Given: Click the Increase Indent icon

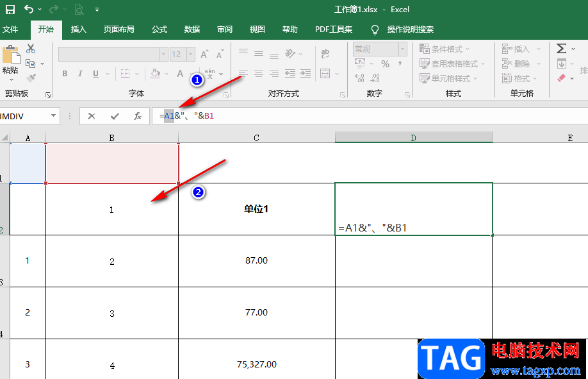Looking at the screenshot, I should click(x=306, y=74).
